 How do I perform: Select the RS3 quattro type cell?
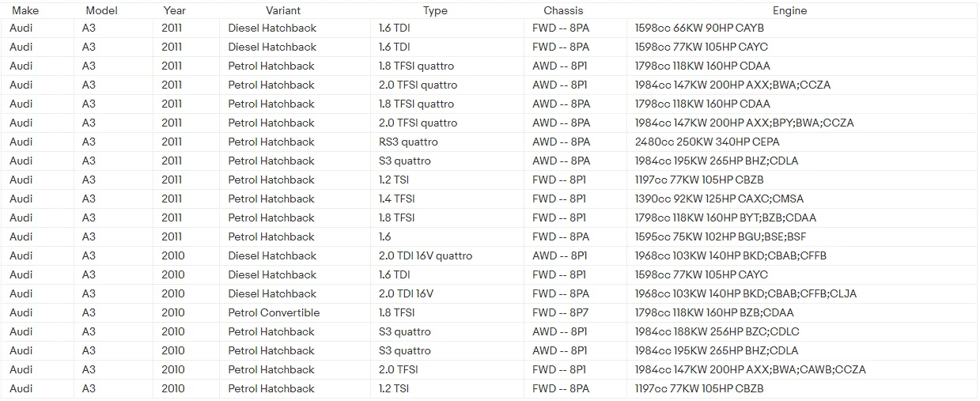(447, 142)
